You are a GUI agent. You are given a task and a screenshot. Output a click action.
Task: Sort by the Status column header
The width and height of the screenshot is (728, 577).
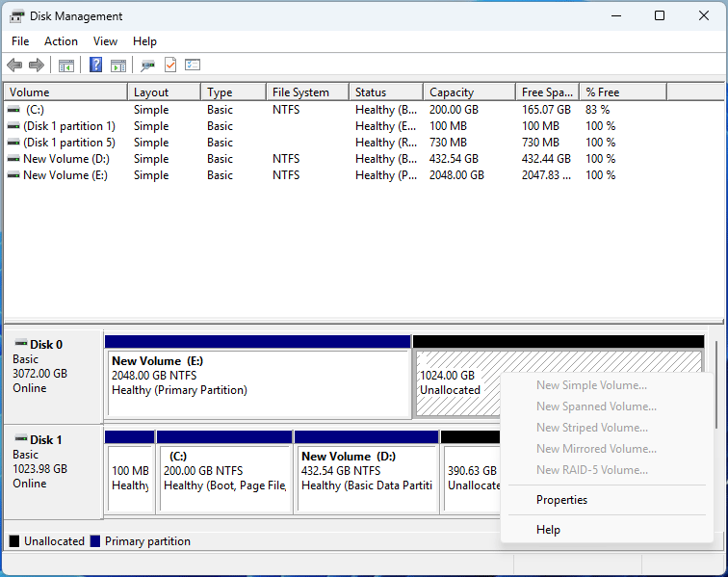(386, 92)
